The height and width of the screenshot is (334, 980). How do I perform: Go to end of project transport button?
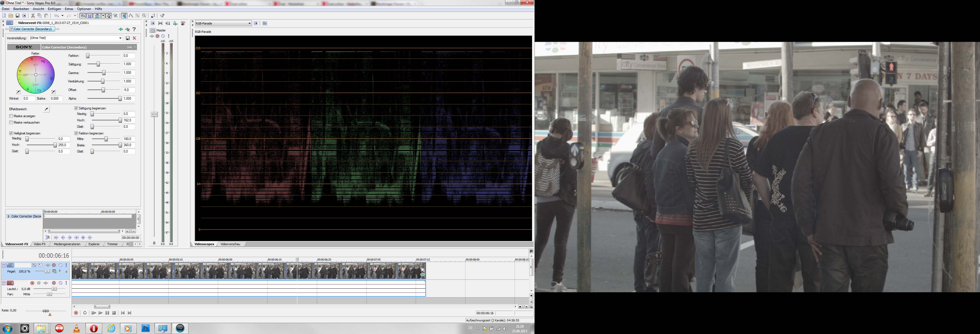click(129, 313)
